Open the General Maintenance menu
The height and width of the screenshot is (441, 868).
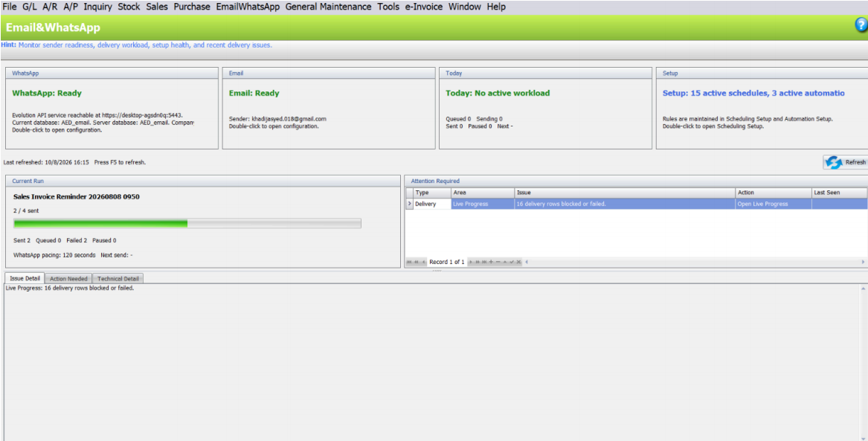click(x=329, y=7)
